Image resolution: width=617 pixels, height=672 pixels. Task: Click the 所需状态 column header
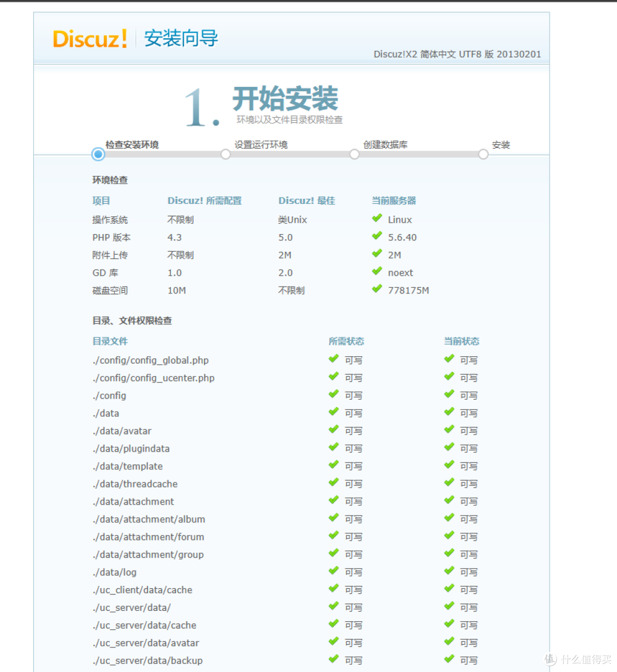click(x=346, y=341)
